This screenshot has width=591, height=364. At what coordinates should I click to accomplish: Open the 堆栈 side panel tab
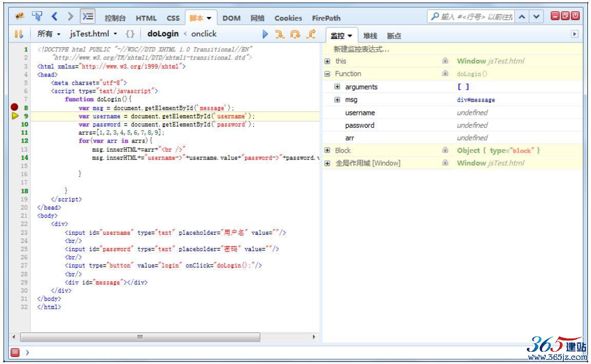coord(370,36)
